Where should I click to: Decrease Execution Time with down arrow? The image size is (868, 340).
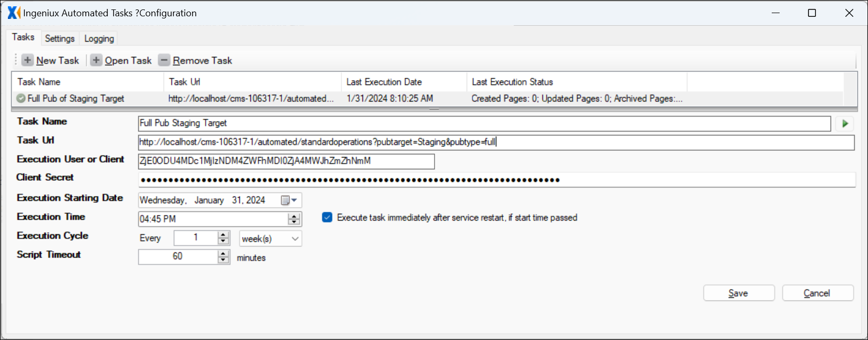[295, 222]
